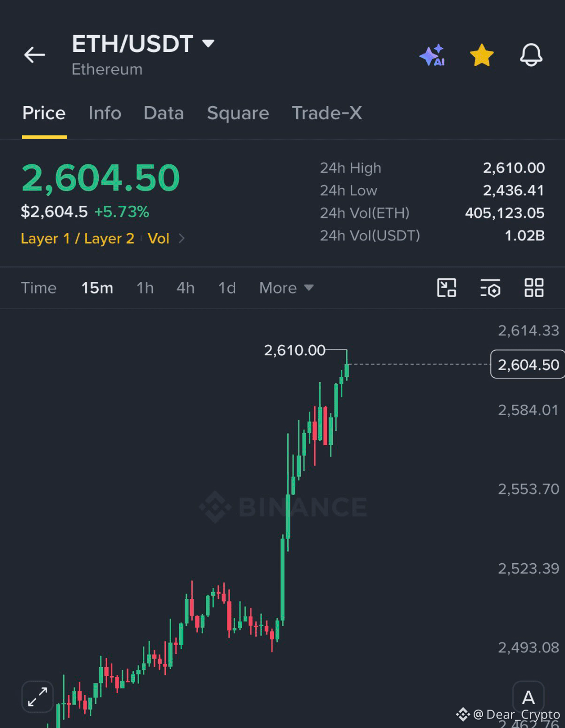Viewport: 565px width, 728px height.
Task: Expand Layer 1 / Layer 2 Vol chevron
Action: [x=182, y=238]
